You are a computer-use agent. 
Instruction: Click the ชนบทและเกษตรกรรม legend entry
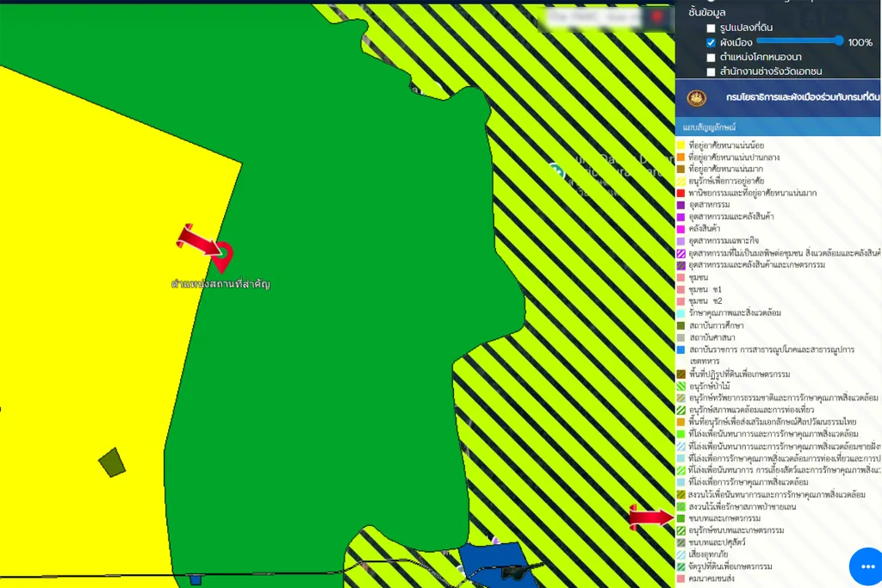(724, 518)
